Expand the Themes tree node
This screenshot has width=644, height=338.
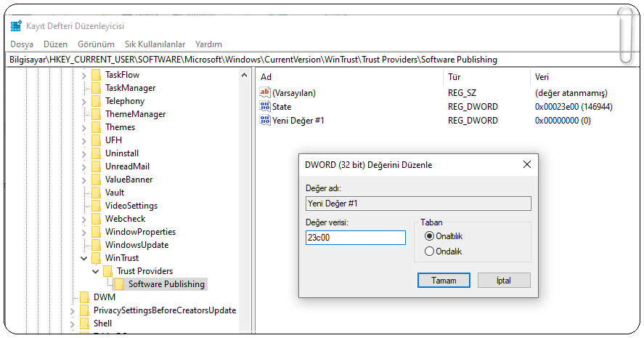[83, 127]
